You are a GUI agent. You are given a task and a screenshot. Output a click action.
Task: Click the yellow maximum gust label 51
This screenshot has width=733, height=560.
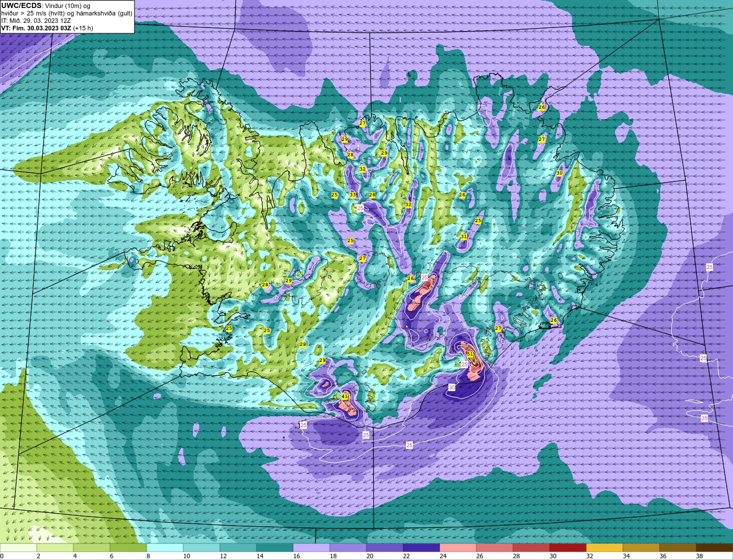(x=470, y=354)
